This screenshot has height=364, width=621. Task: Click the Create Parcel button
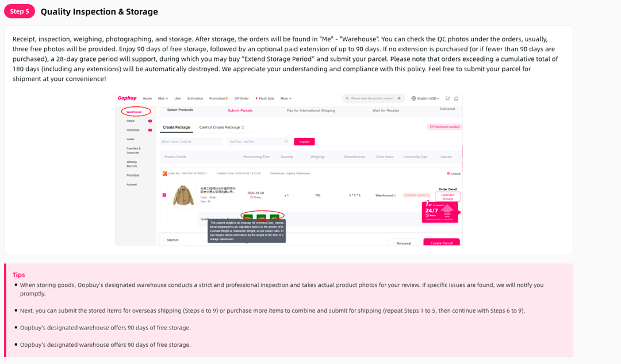click(x=442, y=243)
